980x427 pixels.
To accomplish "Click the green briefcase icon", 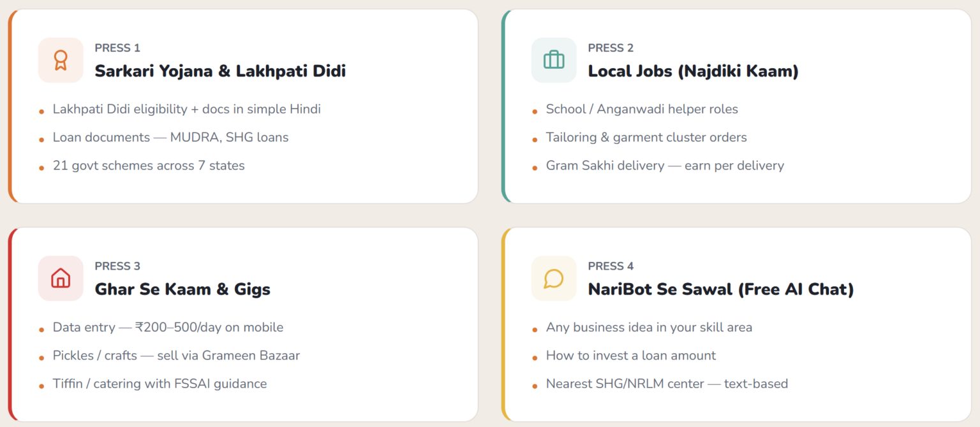I will pos(553,60).
